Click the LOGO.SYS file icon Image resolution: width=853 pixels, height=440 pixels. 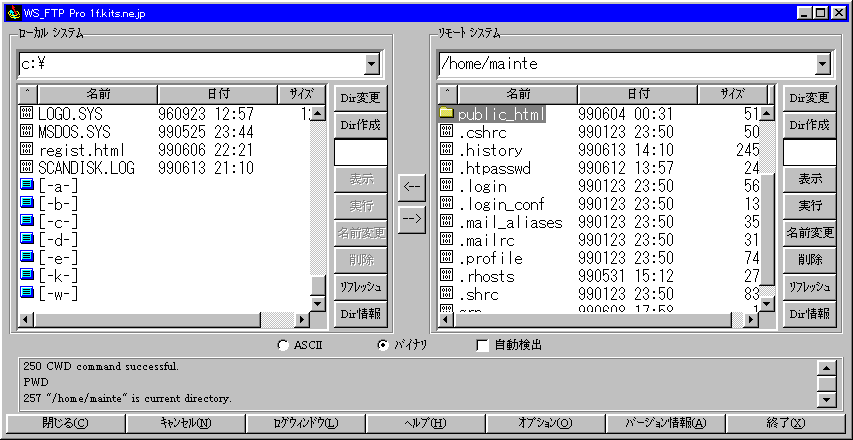pyautogui.click(x=26, y=114)
